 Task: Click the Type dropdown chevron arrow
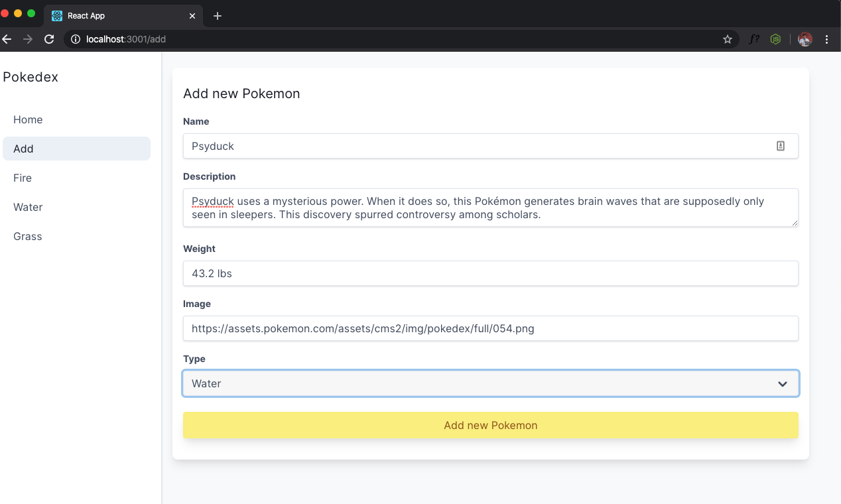coord(783,384)
